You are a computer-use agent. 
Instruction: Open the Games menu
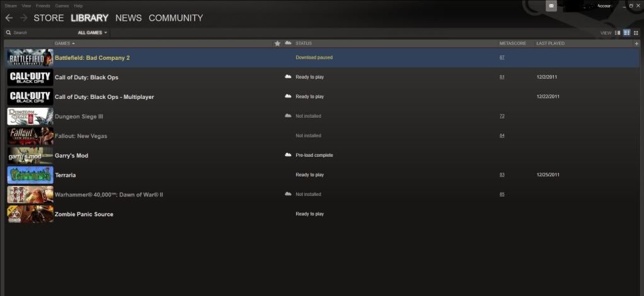(62, 6)
